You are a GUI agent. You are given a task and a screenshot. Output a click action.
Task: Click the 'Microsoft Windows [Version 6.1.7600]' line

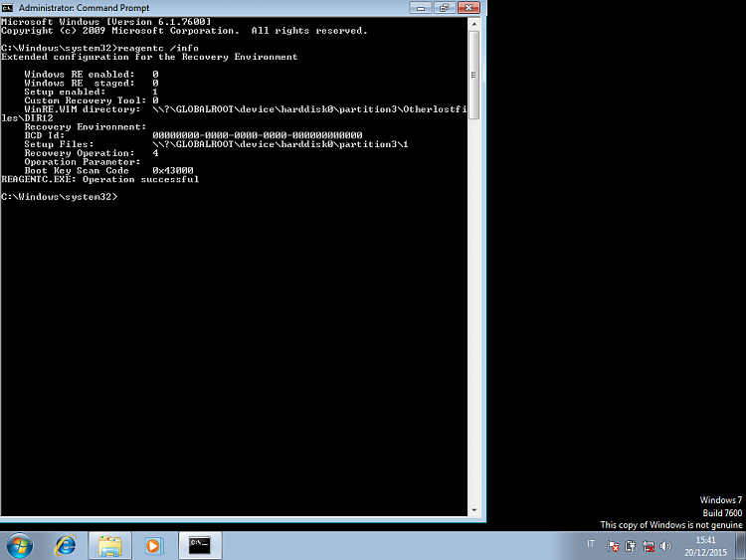(x=106, y=22)
